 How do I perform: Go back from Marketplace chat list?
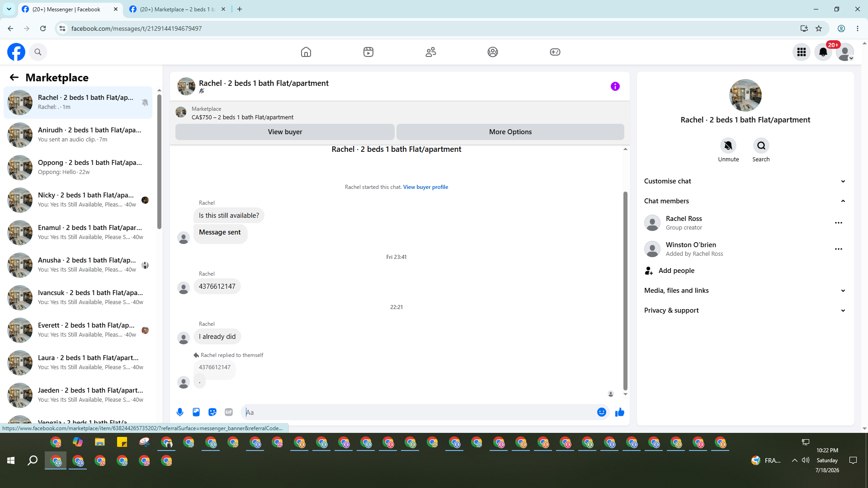pos(14,77)
